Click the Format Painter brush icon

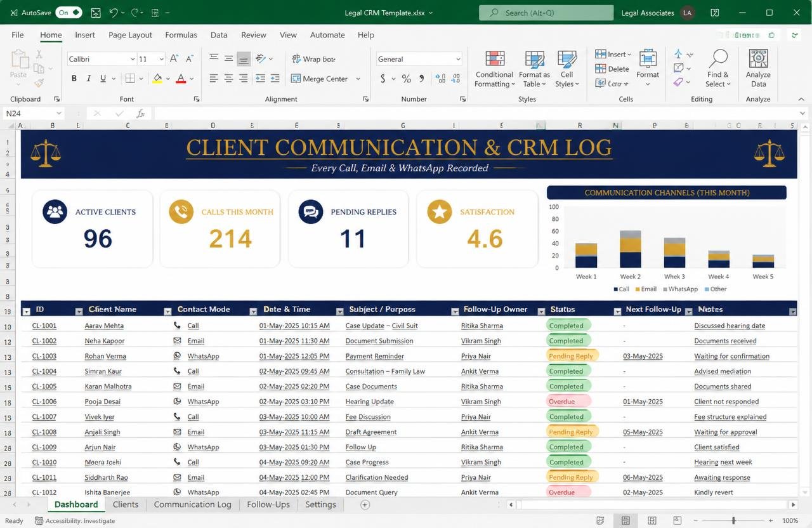point(39,83)
